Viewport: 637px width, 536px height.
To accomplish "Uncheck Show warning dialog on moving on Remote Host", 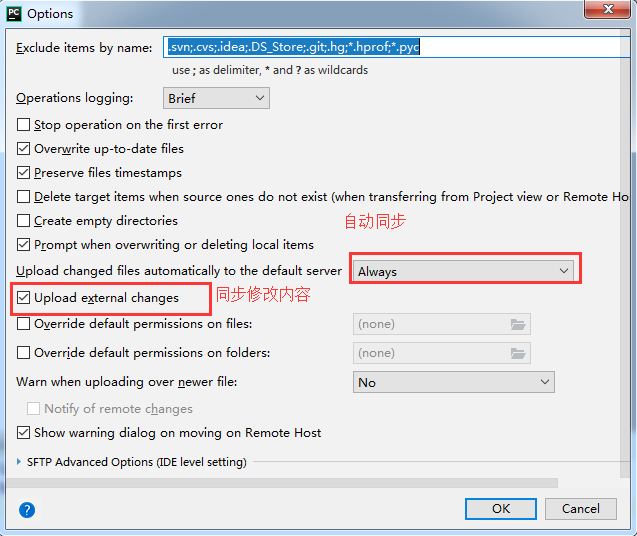I will point(23,432).
